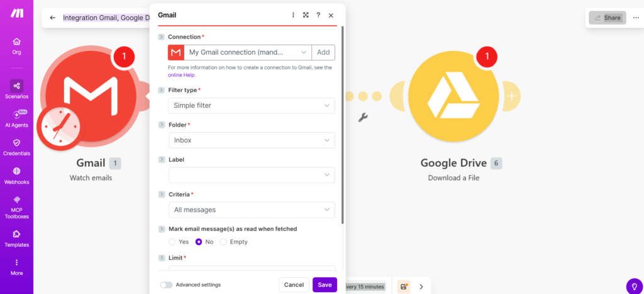Toggle Advanced settings switch

166,285
